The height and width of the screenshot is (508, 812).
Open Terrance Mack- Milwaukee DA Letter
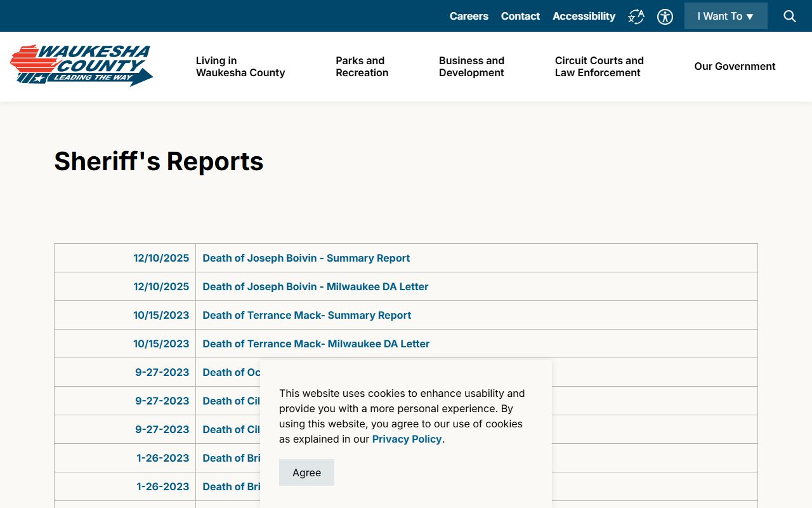[316, 344]
